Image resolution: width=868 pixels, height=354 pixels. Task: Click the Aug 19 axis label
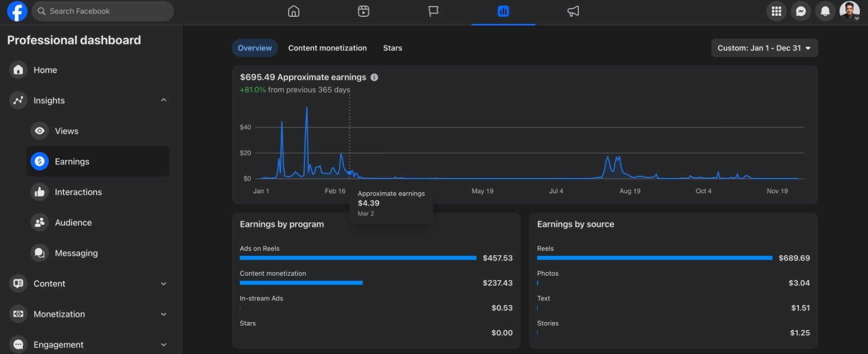pos(630,191)
